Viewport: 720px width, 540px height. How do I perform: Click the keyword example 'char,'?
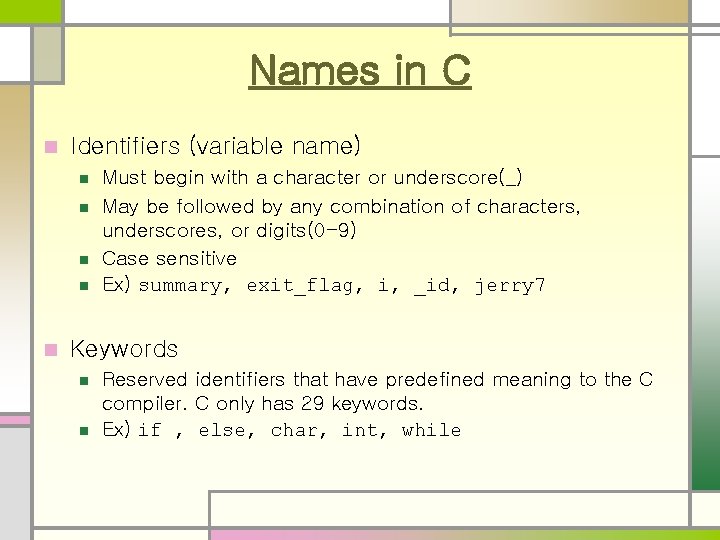tap(298, 431)
